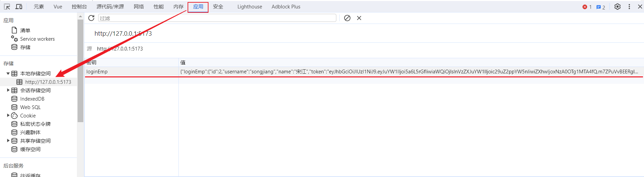Switch to the 内存 tab

tap(178, 7)
